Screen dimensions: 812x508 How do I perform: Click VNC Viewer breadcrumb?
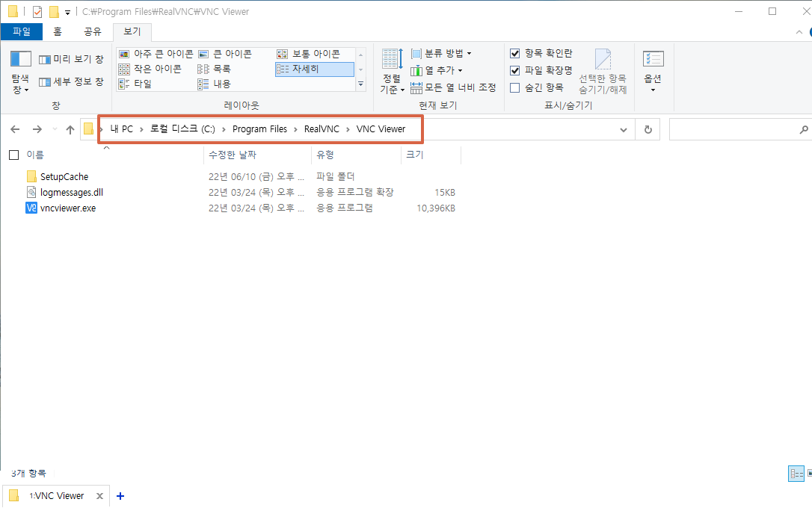[x=381, y=129]
